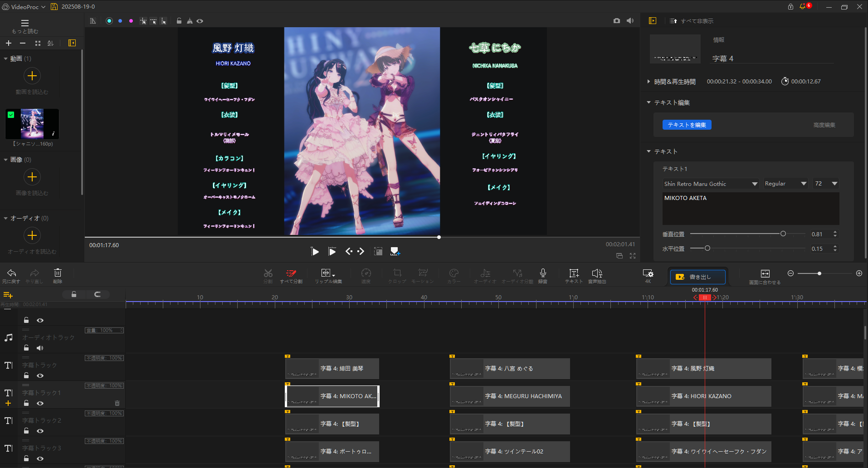Click the add marker icon under preview
868x468 pixels.
(x=395, y=252)
